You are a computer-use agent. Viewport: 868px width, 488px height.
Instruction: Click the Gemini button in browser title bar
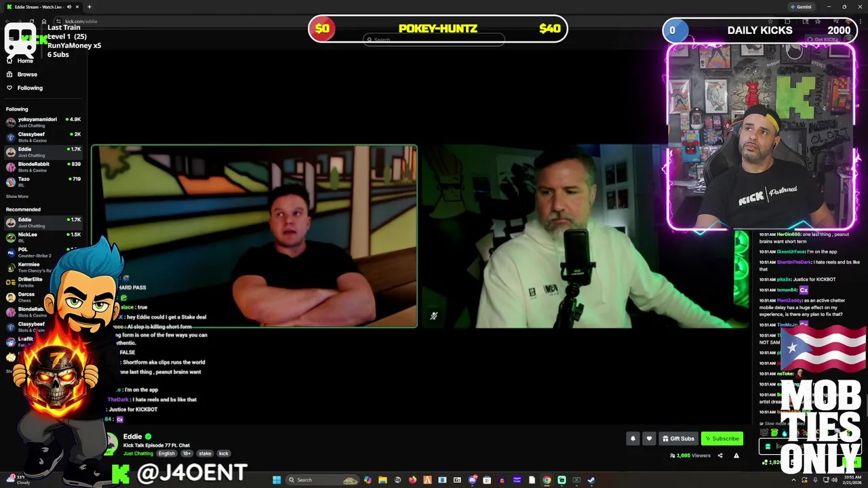point(801,7)
